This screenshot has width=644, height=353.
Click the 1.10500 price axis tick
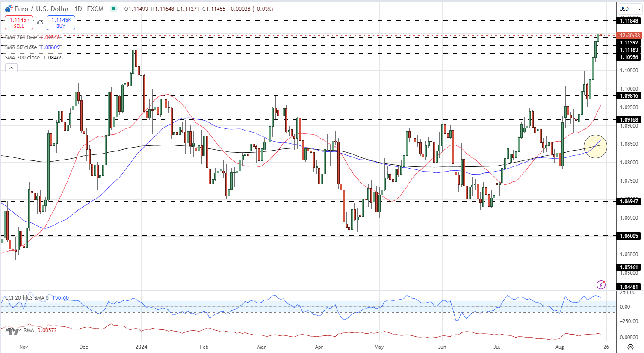(x=629, y=71)
